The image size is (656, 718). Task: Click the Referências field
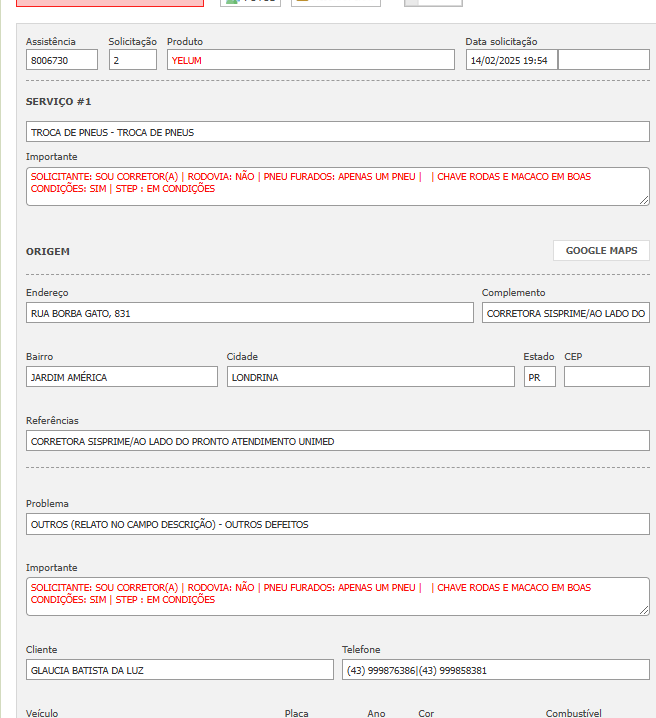(337, 441)
